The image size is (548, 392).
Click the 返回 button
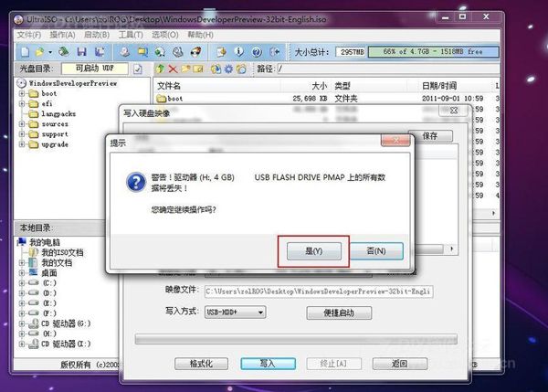399,364
